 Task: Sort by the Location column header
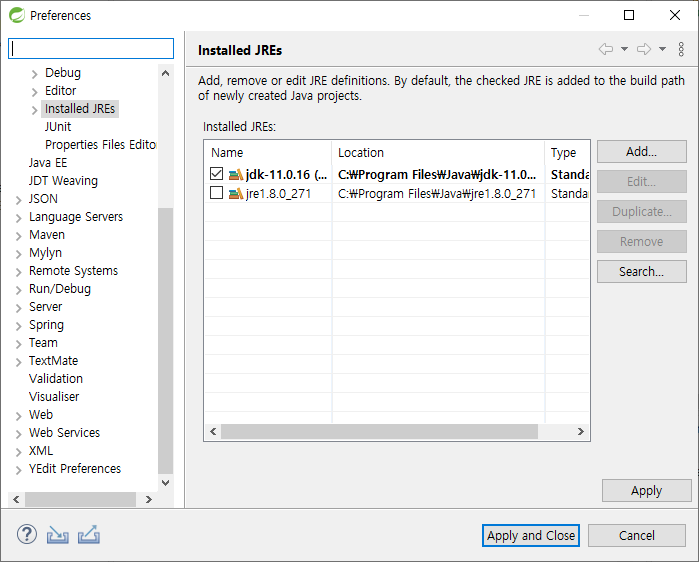tap(438, 152)
